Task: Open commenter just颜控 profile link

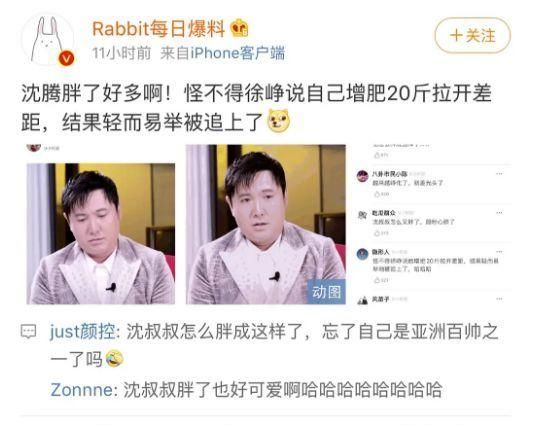Action: click(x=82, y=332)
